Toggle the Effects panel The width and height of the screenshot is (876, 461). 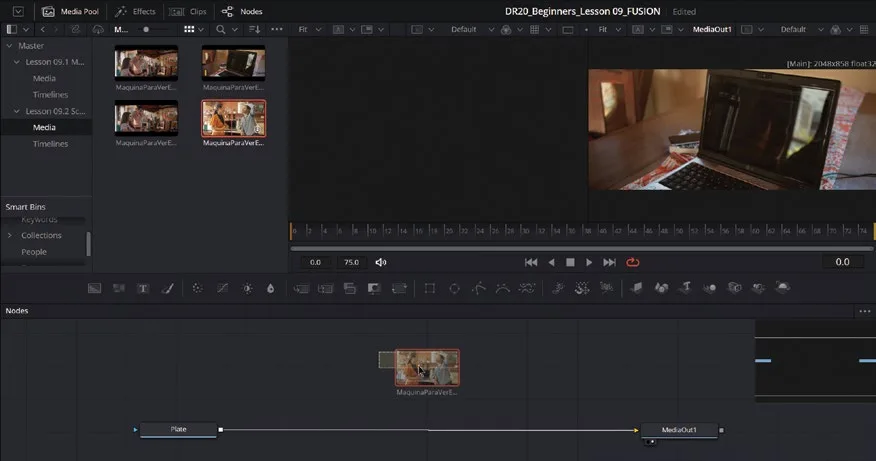[x=135, y=11]
